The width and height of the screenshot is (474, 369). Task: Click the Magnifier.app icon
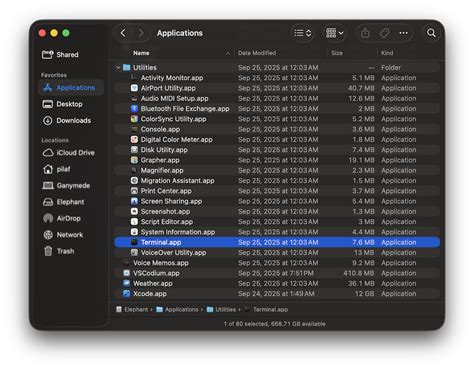[134, 170]
